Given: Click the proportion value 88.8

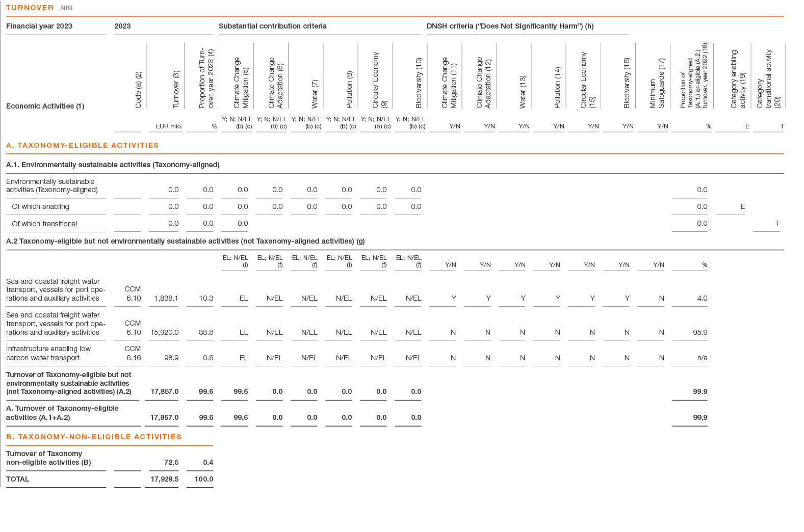Looking at the screenshot, I should (x=206, y=332).
